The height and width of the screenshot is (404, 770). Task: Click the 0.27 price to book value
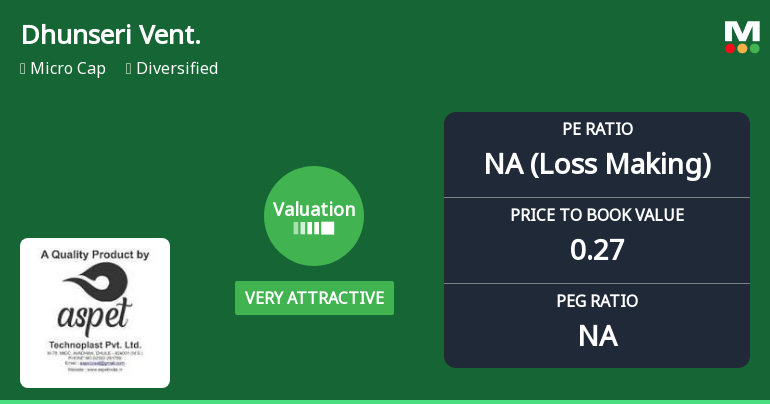[597, 249]
